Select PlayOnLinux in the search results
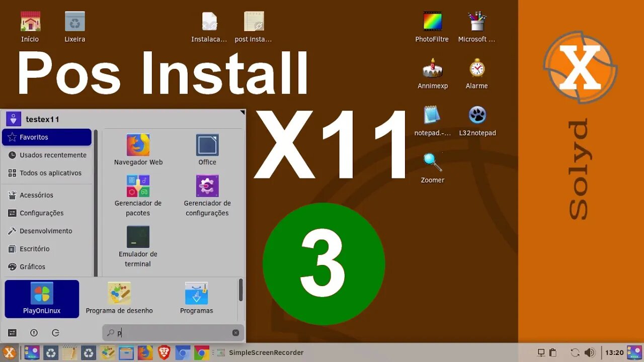 pyautogui.click(x=42, y=299)
